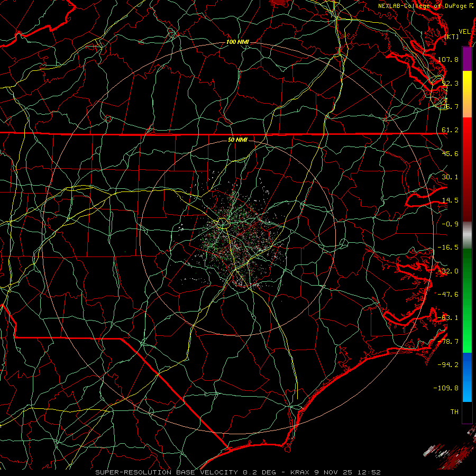Click the 14.5 velocity scale value
The height and width of the screenshot is (476, 476).
(450, 200)
